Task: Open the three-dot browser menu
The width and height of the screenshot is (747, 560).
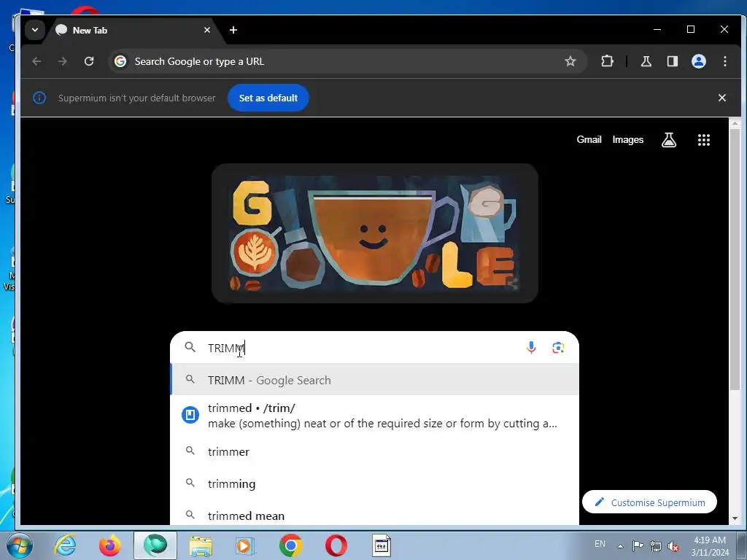Action: coord(724,61)
